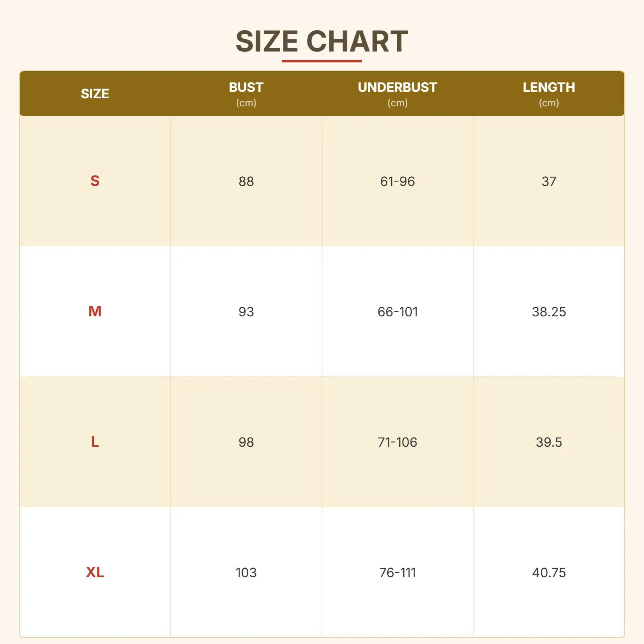Select underbust range 66-101
Viewport: 644px width, 644px height.
point(397,312)
